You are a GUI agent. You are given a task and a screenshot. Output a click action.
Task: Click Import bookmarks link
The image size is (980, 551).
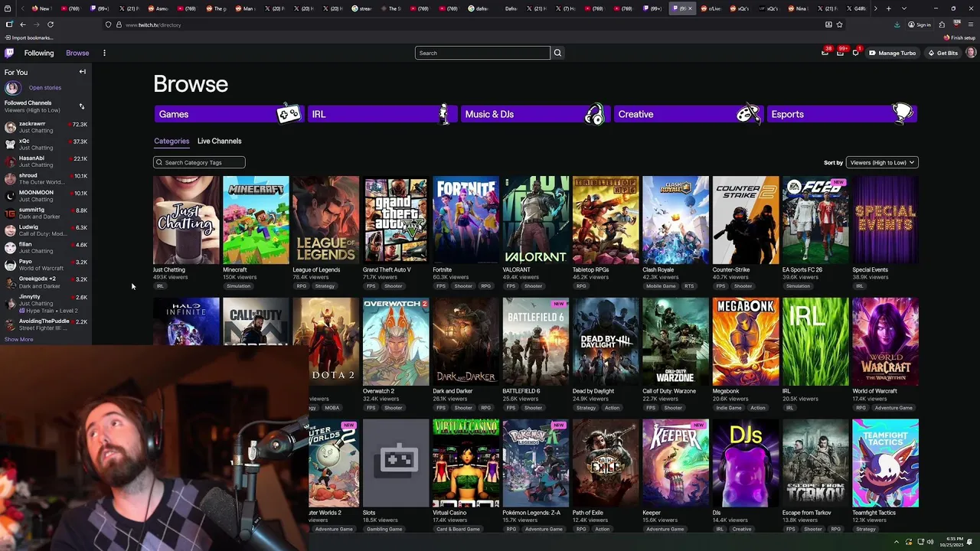pyautogui.click(x=28, y=37)
